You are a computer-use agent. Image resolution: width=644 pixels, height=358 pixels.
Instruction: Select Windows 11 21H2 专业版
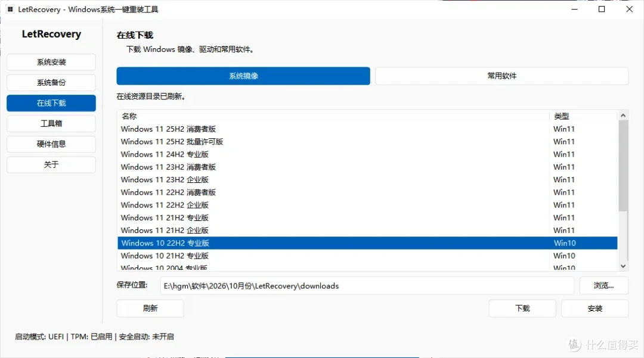tap(367, 218)
